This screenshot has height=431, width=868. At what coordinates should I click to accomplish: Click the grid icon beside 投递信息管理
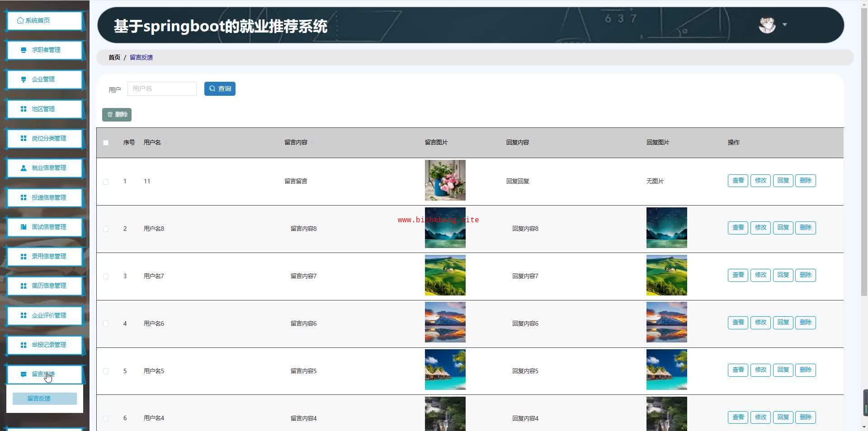[x=24, y=197]
